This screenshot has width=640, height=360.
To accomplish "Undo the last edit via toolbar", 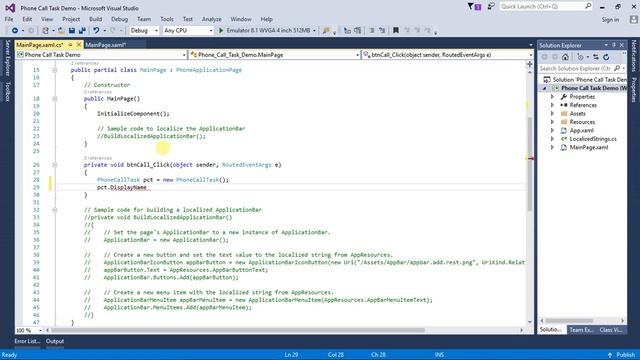I will [x=96, y=31].
